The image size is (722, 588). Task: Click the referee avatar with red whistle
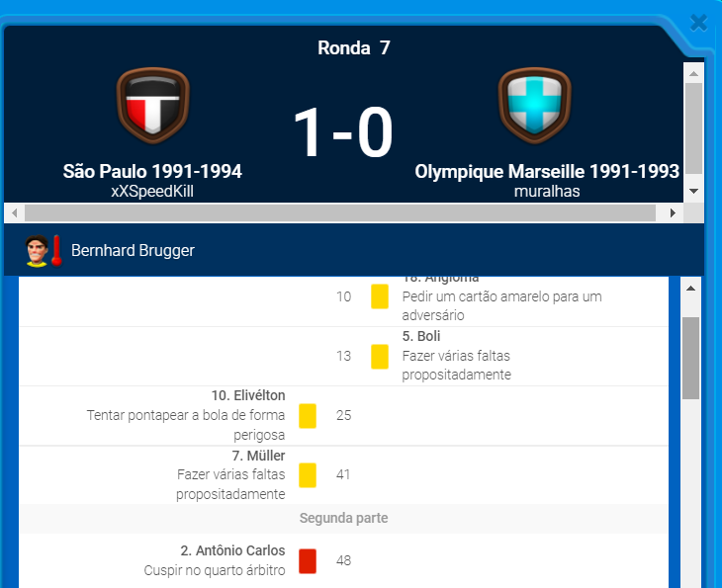point(43,251)
